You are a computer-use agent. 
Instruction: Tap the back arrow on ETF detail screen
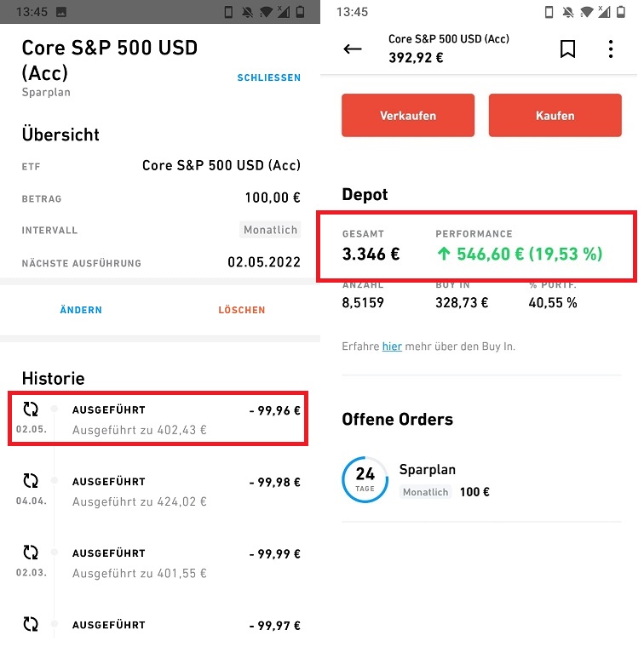pyautogui.click(x=352, y=49)
